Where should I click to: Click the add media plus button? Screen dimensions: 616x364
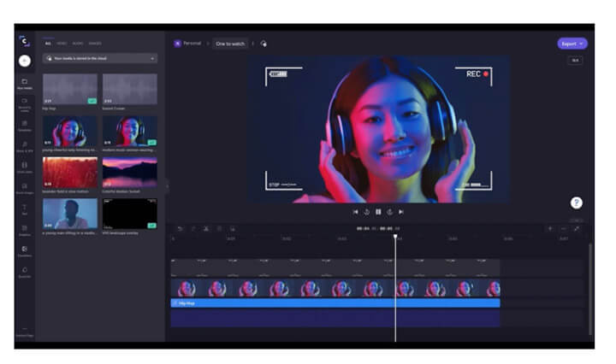(25, 61)
